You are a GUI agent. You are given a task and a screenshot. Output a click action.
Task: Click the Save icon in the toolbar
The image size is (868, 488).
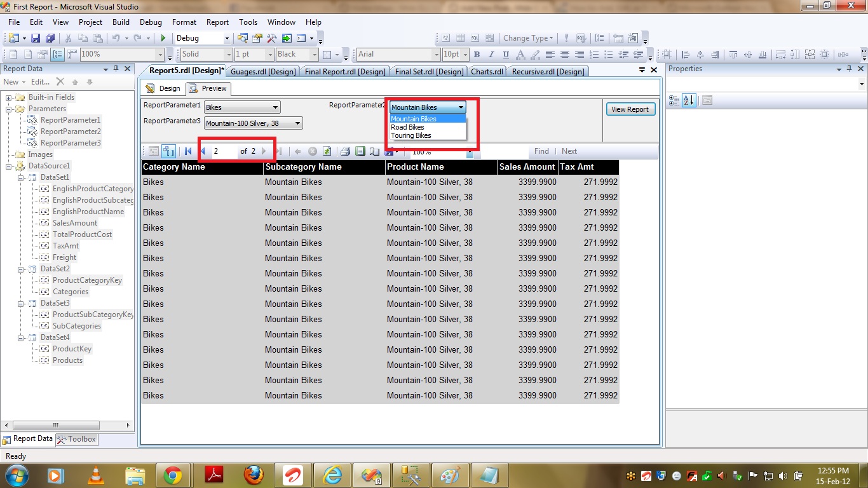click(x=36, y=39)
